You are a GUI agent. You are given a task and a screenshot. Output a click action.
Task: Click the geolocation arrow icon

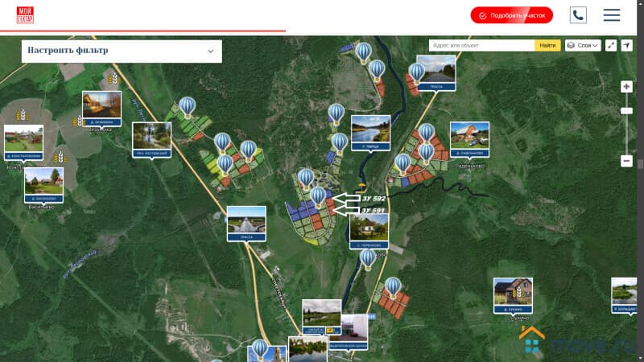pos(626,46)
